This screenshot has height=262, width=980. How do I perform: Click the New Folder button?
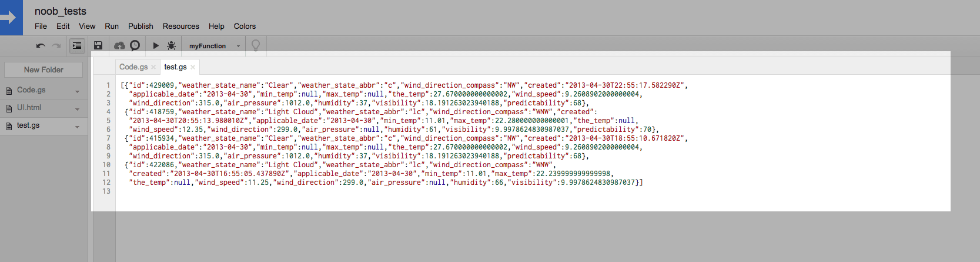pyautogui.click(x=44, y=69)
